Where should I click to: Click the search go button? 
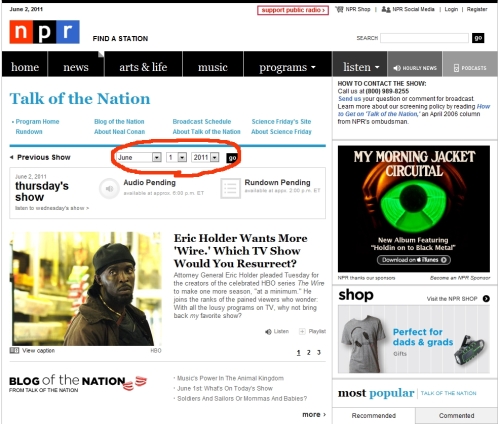(478, 38)
